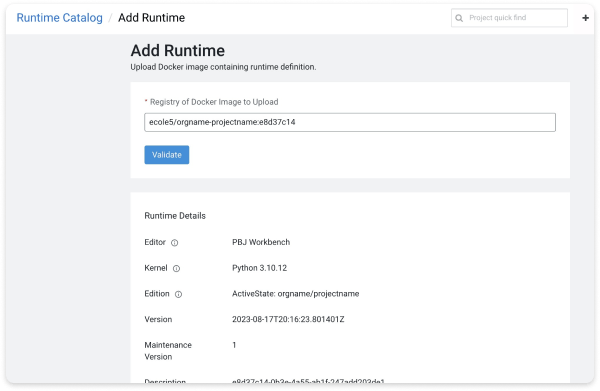Click the Version field label

158,319
